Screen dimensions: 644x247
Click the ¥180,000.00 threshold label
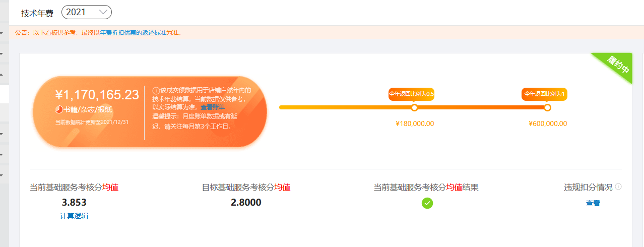[415, 124]
